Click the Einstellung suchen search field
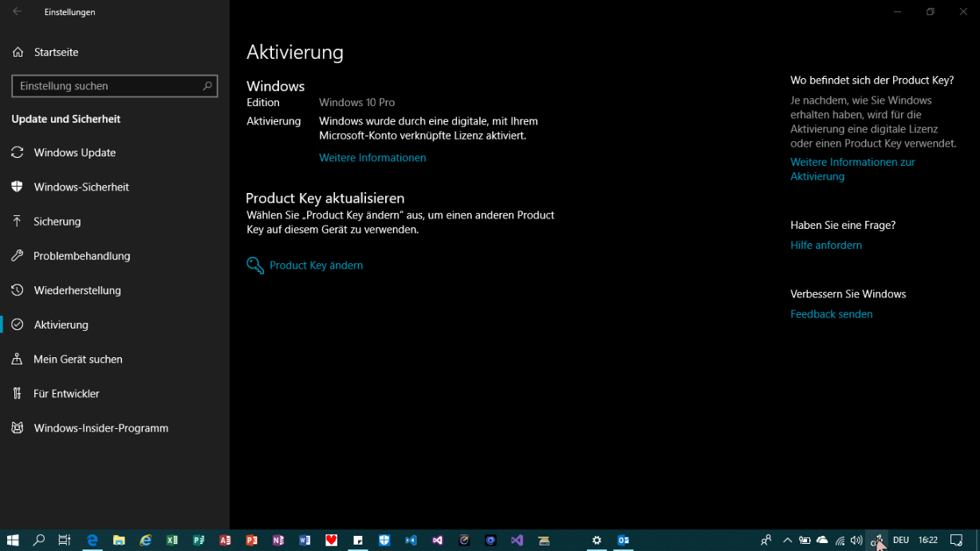 (115, 86)
